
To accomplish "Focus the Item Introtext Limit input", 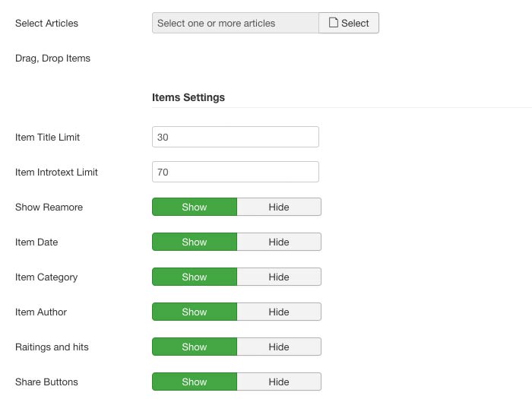I will pos(235,172).
